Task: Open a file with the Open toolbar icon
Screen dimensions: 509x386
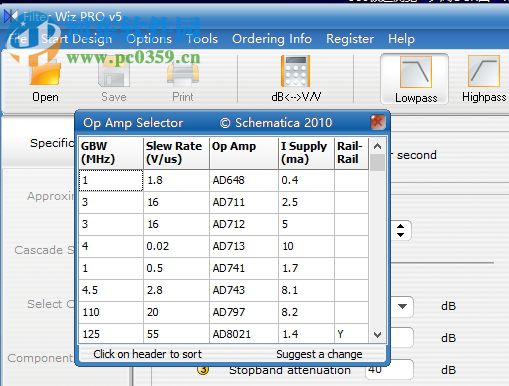Action: pyautogui.click(x=45, y=79)
